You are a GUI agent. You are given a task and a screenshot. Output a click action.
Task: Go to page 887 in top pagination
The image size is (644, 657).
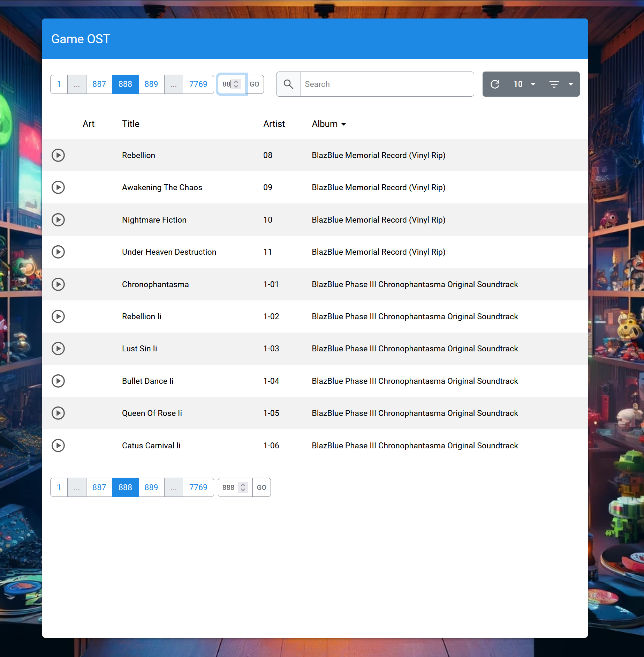[99, 84]
